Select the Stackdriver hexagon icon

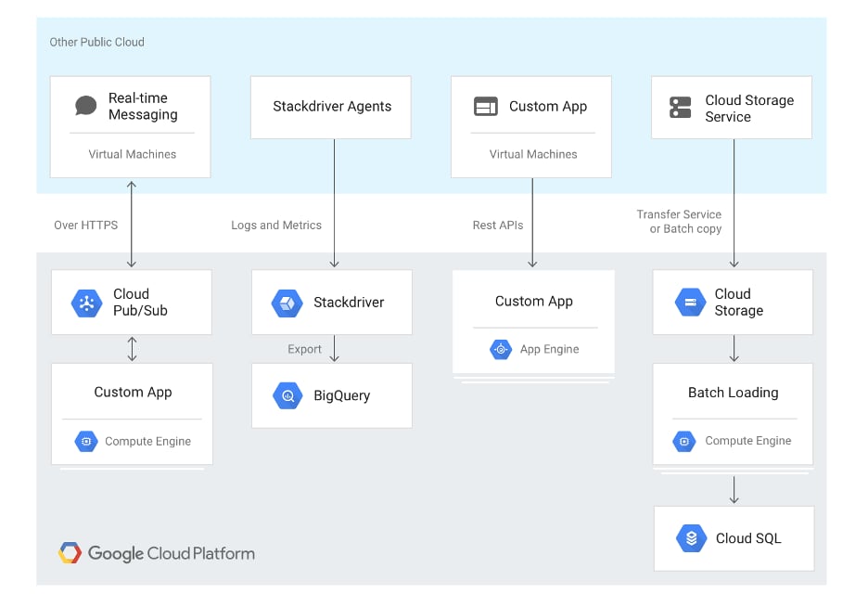point(287,303)
